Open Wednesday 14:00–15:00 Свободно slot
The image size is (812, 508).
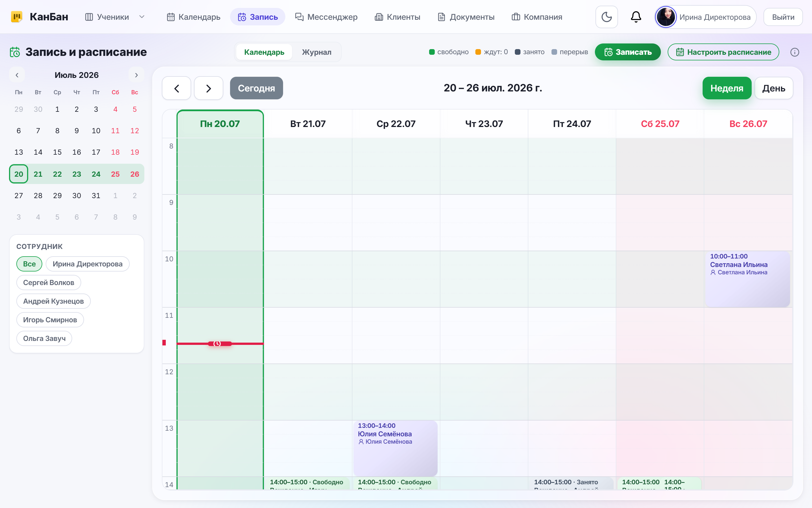(395, 483)
